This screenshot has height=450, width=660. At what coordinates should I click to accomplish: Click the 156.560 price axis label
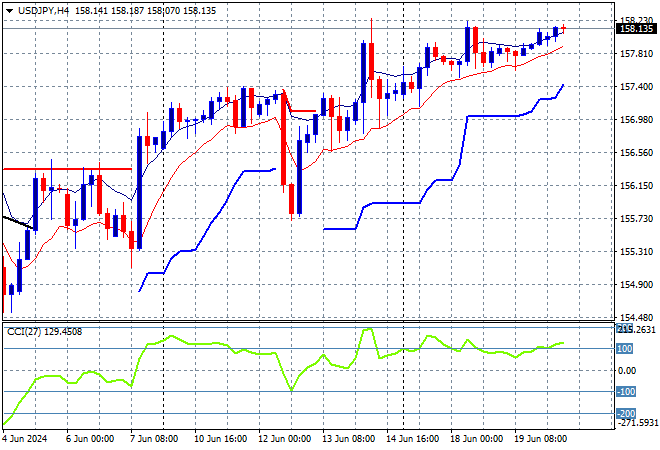tap(636, 152)
